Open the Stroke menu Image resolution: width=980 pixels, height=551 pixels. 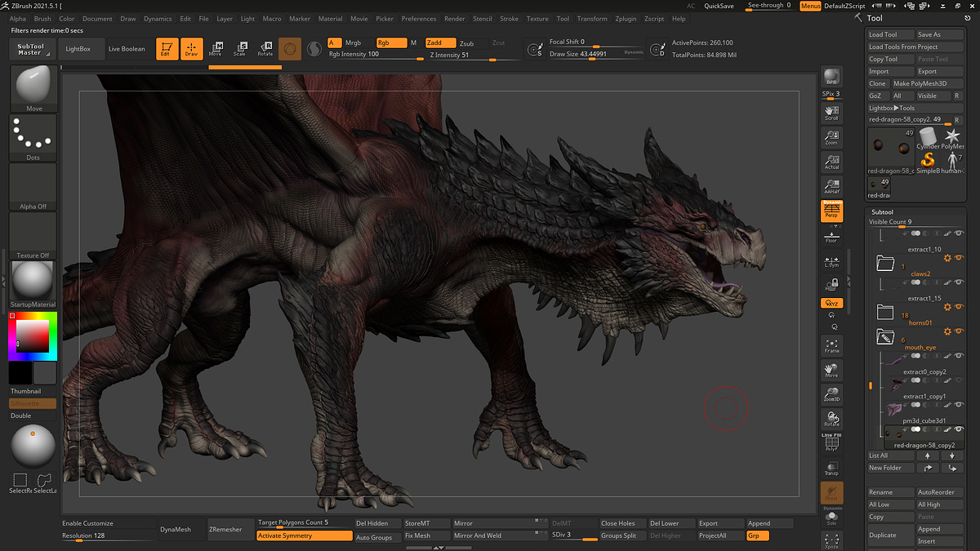[x=509, y=19]
